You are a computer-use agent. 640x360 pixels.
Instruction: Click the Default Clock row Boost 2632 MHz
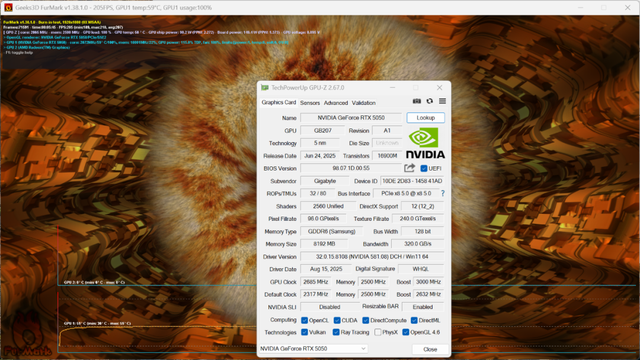428,294
